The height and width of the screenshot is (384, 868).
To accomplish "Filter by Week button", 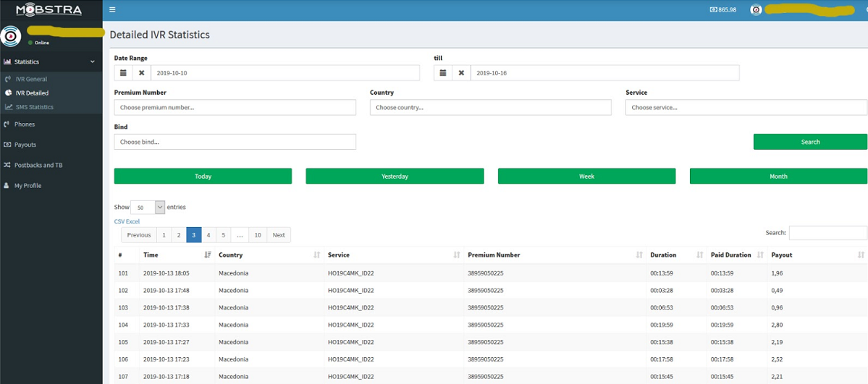I will (587, 176).
